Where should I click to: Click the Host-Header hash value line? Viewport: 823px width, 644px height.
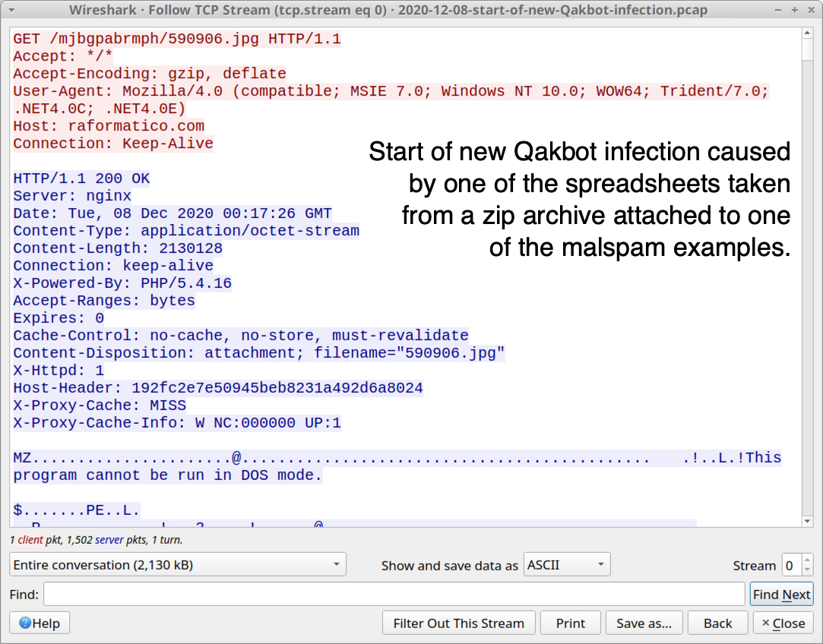point(218,388)
